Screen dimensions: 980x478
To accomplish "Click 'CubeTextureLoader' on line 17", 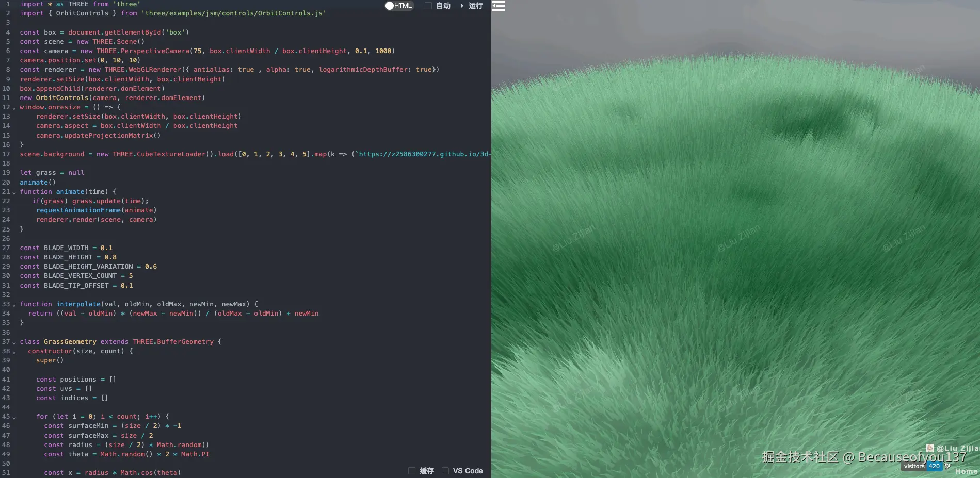I will tap(171, 154).
